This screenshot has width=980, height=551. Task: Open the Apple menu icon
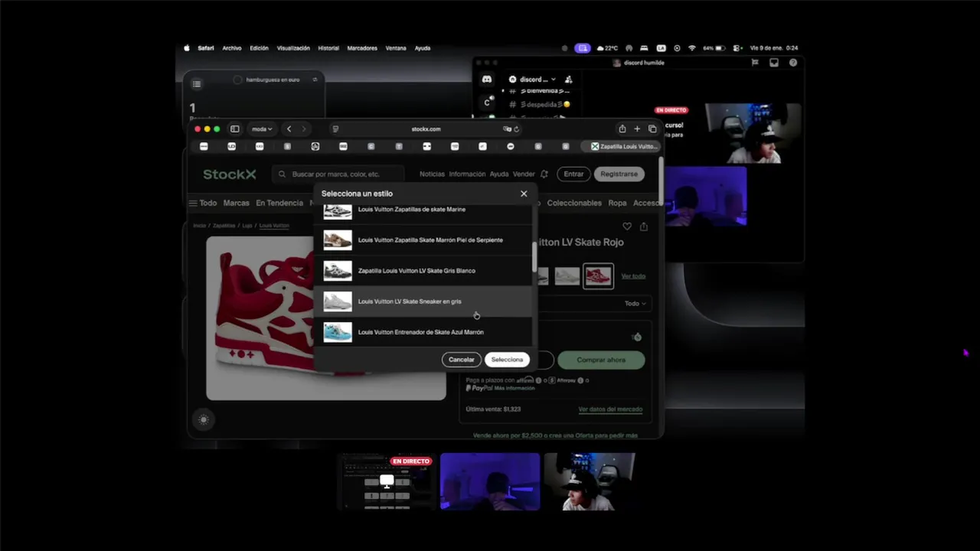click(x=187, y=48)
